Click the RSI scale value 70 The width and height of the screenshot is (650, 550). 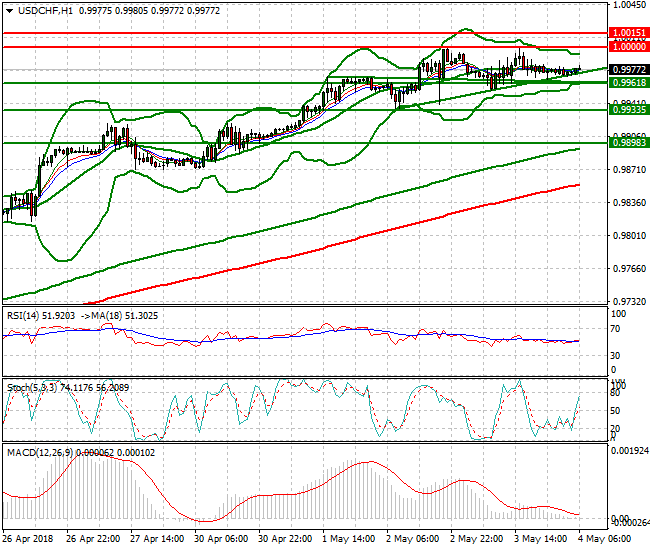(x=616, y=329)
